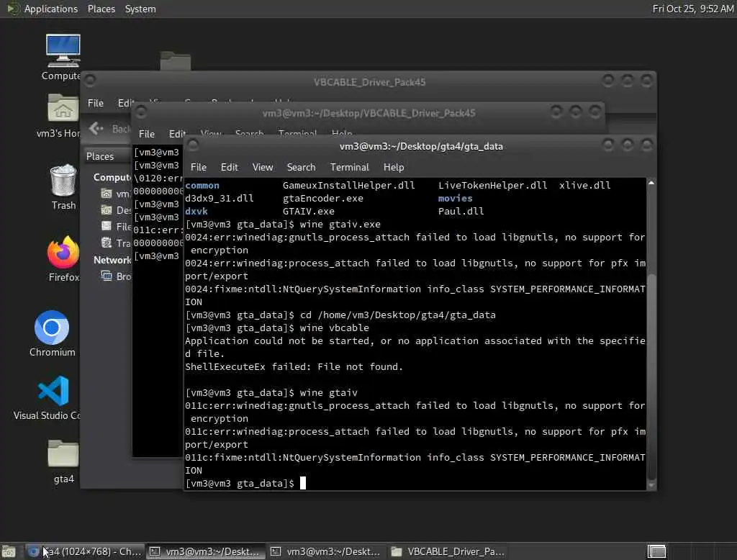Click 'GTAIV.exe' file name in terminal
Image resolution: width=737 pixels, height=560 pixels.
(308, 211)
